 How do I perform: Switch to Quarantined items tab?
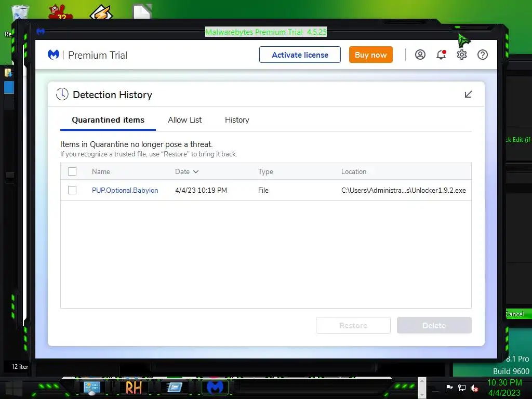[x=108, y=120]
